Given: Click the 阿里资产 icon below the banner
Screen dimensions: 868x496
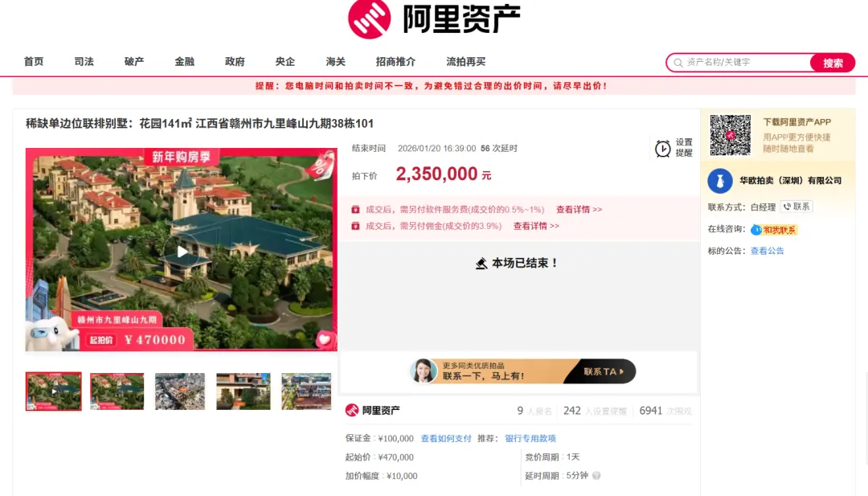Looking at the screenshot, I should click(x=351, y=410).
